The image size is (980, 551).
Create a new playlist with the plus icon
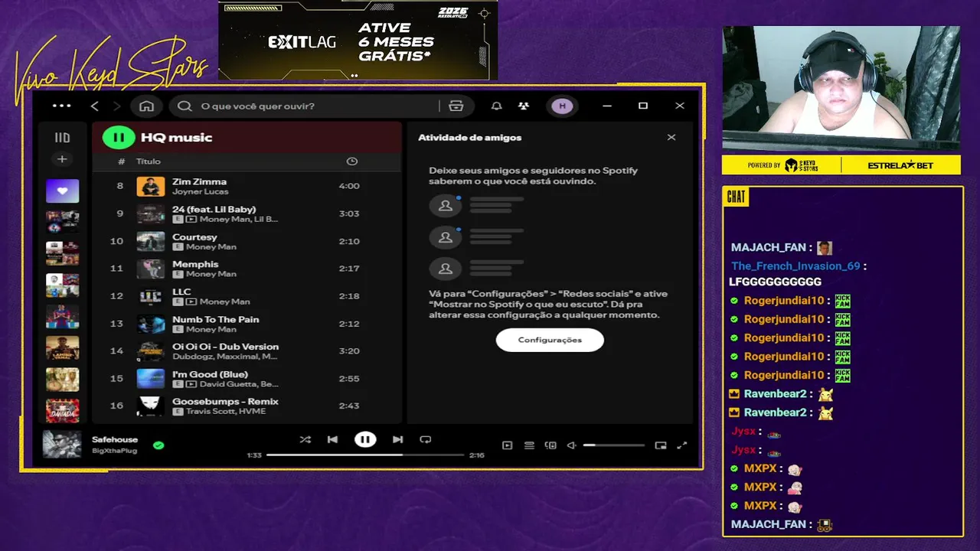(62, 159)
